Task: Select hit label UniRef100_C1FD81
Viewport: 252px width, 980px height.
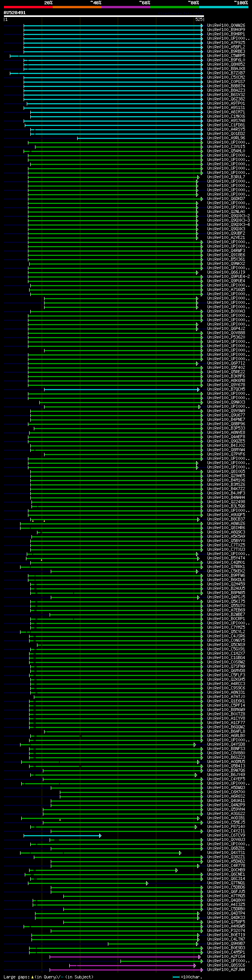Action: point(226,125)
